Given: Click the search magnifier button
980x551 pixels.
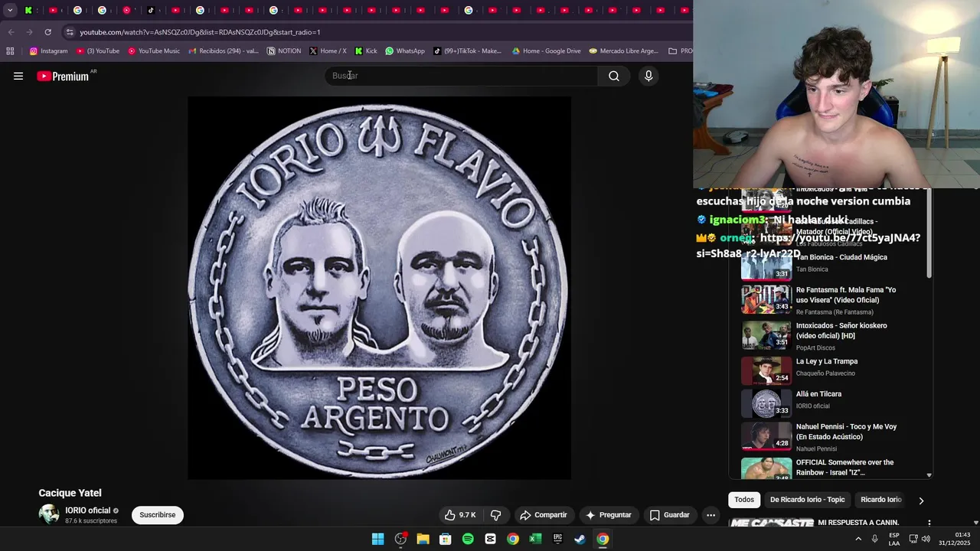Looking at the screenshot, I should (614, 76).
